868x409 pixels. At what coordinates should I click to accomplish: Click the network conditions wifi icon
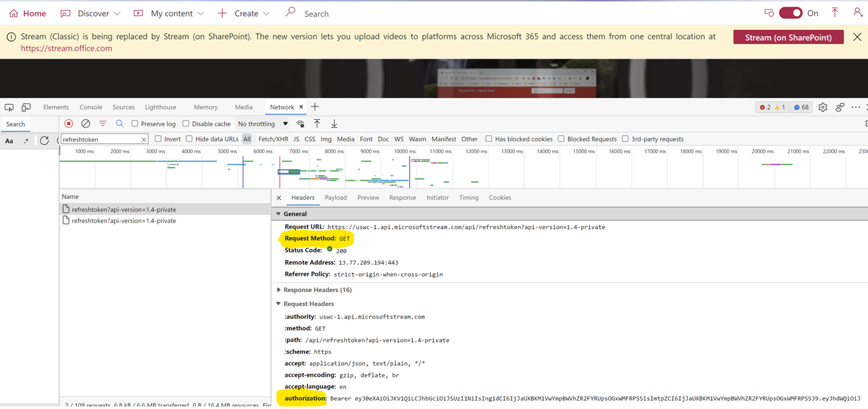(x=300, y=124)
